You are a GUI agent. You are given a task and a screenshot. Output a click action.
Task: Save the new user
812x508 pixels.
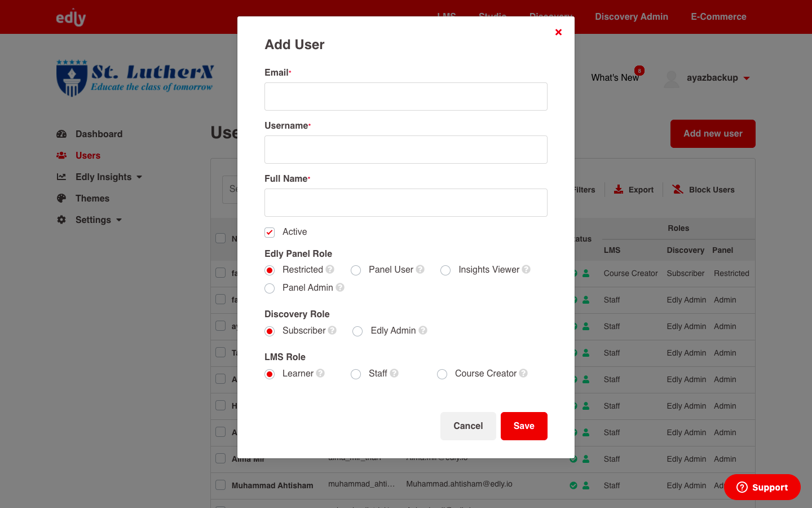(x=524, y=426)
